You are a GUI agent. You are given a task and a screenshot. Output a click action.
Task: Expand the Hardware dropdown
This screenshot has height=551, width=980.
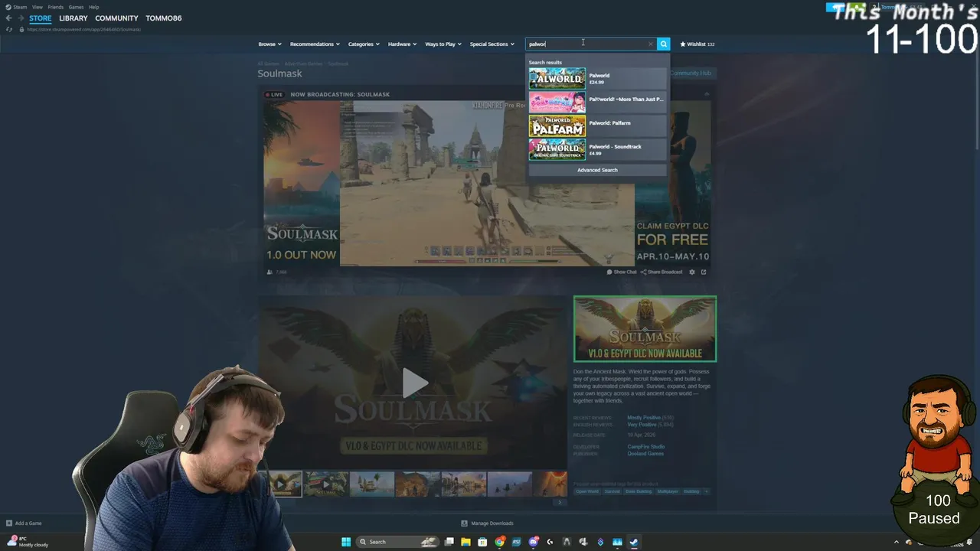click(x=402, y=44)
